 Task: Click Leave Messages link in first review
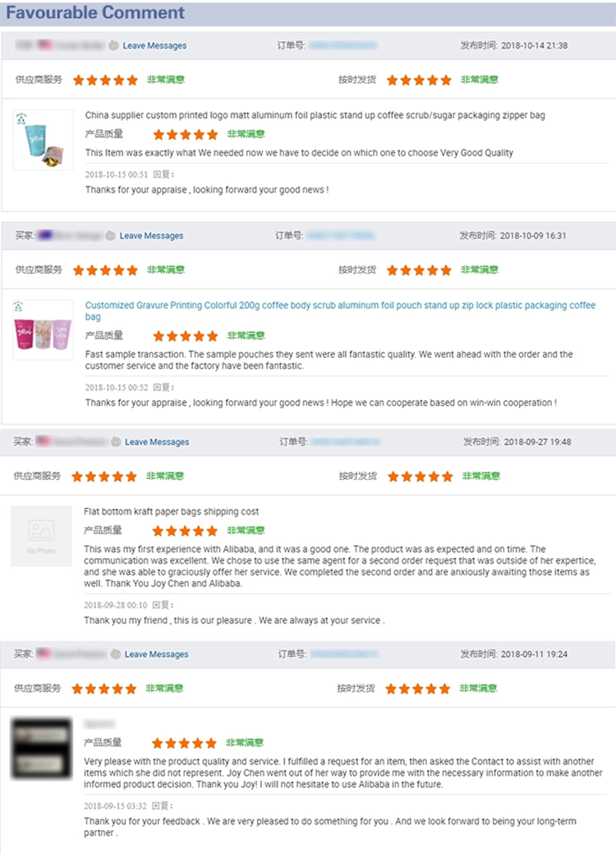click(154, 46)
